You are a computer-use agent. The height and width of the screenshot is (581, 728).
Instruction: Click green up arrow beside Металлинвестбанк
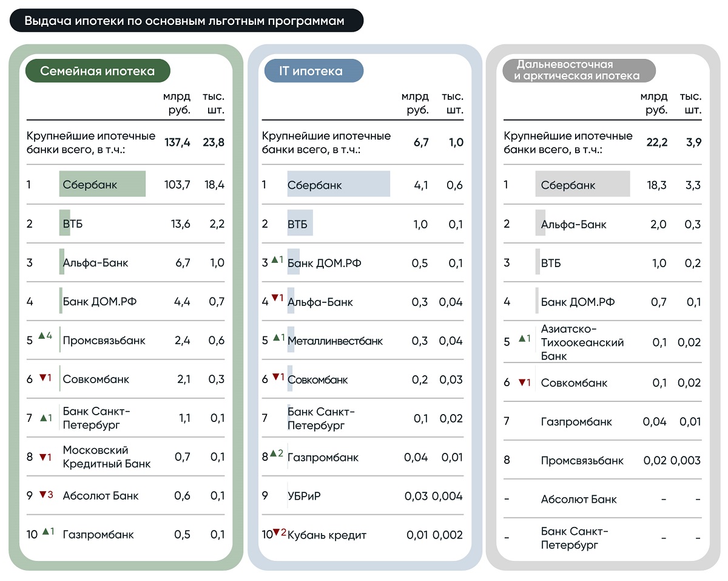coord(274,338)
